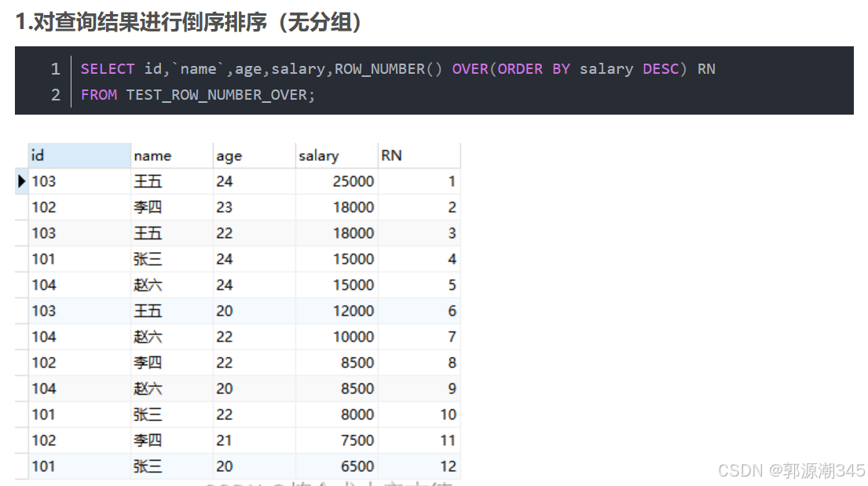This screenshot has width=868, height=486.
Task: Select name 赵六 in row RN 5
Action: click(171, 284)
